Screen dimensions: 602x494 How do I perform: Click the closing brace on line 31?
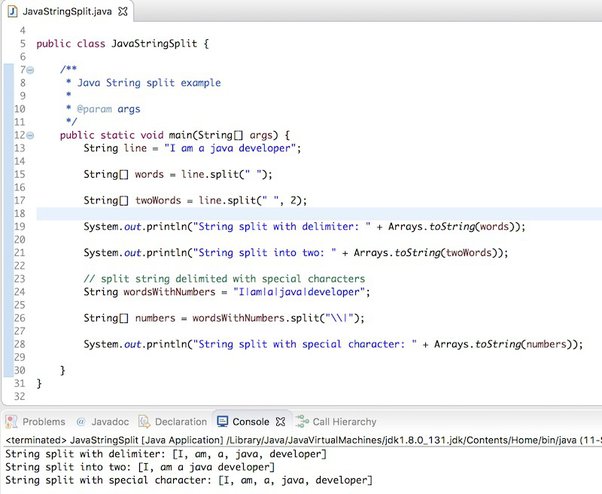point(39,383)
